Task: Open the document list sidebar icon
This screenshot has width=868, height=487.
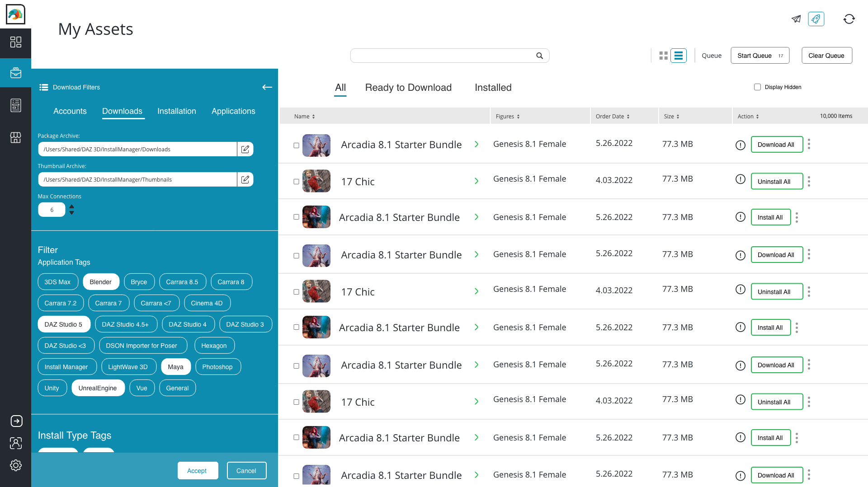Action: 16,105
